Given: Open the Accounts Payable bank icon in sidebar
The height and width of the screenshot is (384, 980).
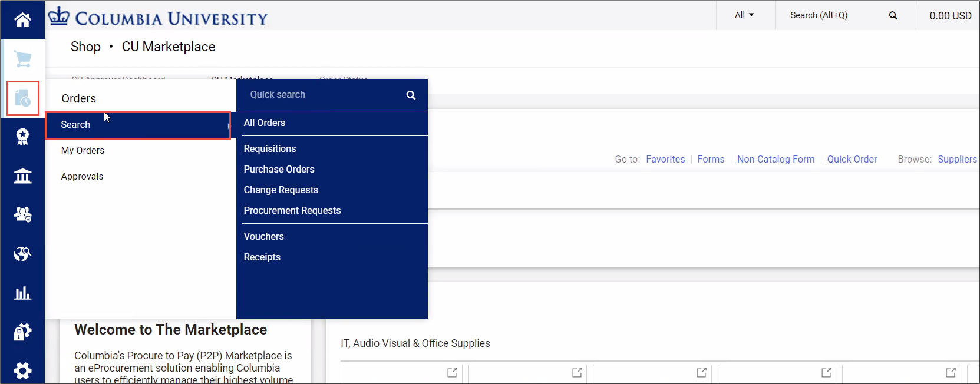Looking at the screenshot, I should click(x=22, y=176).
